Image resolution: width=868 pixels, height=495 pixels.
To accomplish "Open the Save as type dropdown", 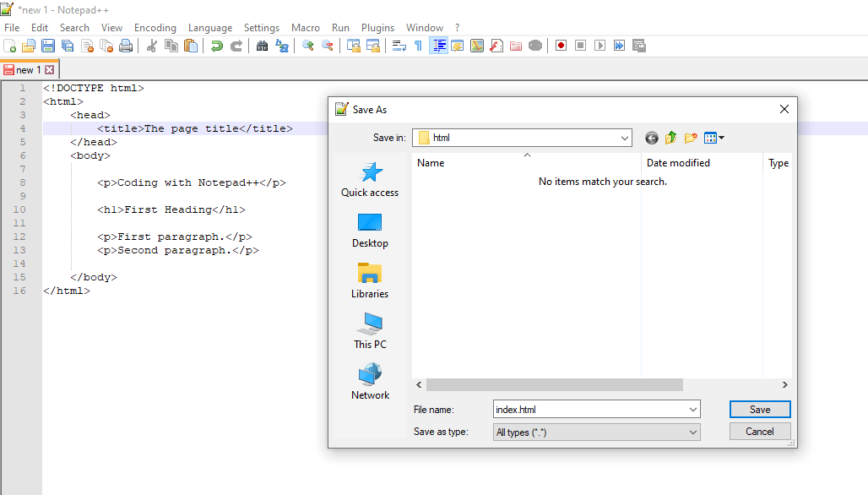I will tap(692, 432).
